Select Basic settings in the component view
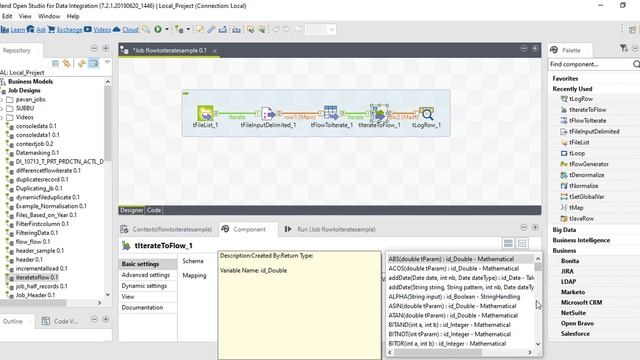The height and width of the screenshot is (360, 640). click(x=140, y=264)
